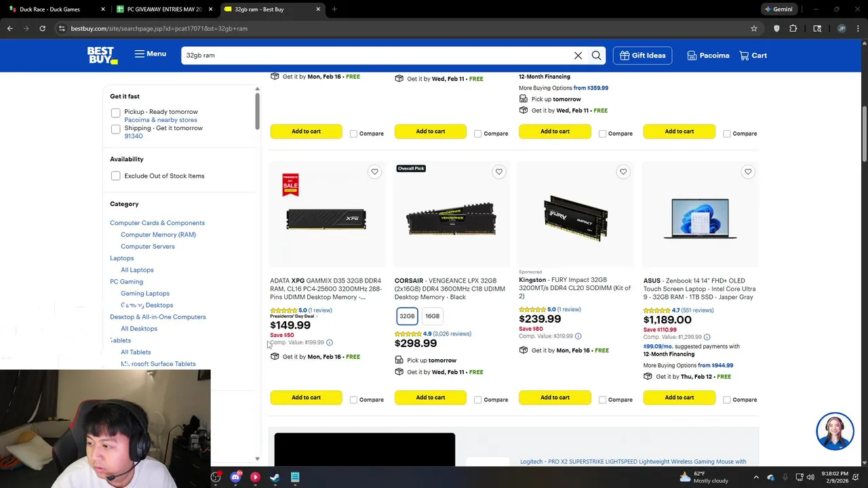Image resolution: width=868 pixels, height=488 pixels.
Task: Open Gift Ideas button
Action: point(642,56)
